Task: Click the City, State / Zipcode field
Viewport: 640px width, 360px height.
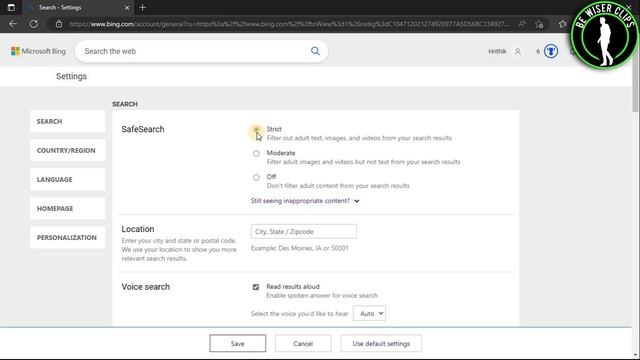Action: point(304,231)
